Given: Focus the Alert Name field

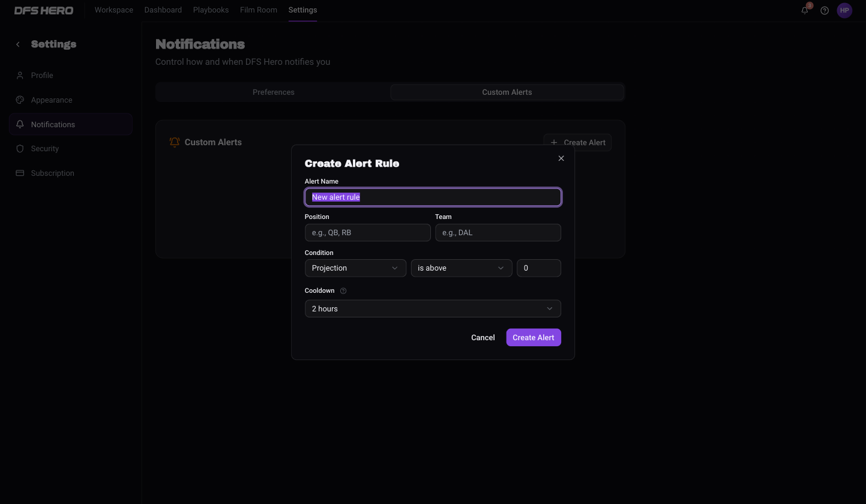Looking at the screenshot, I should pyautogui.click(x=433, y=197).
